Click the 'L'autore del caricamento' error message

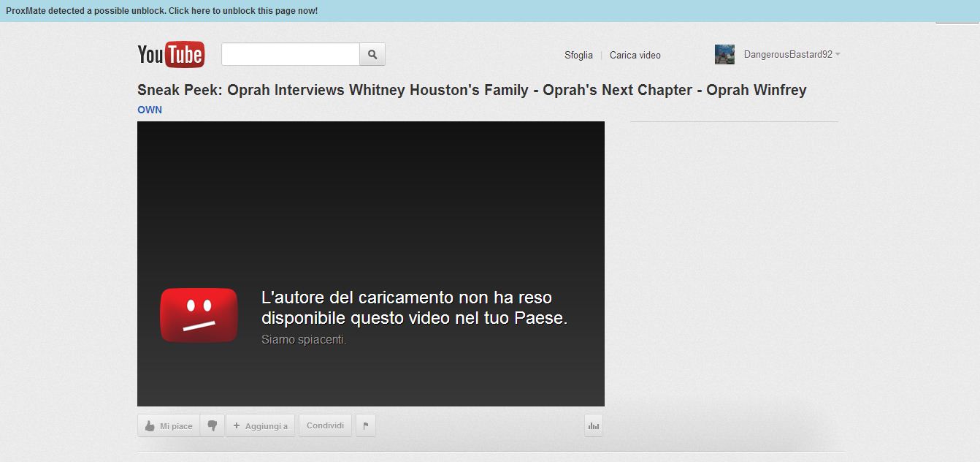tap(414, 308)
